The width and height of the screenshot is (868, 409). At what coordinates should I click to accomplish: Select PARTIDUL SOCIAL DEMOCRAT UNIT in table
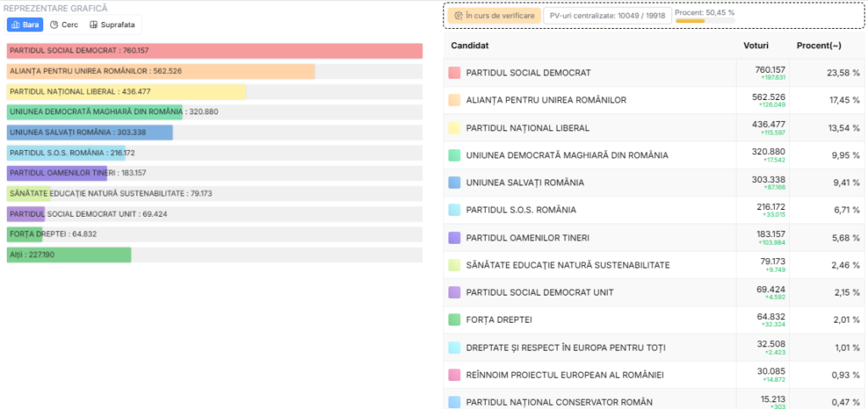pyautogui.click(x=540, y=292)
